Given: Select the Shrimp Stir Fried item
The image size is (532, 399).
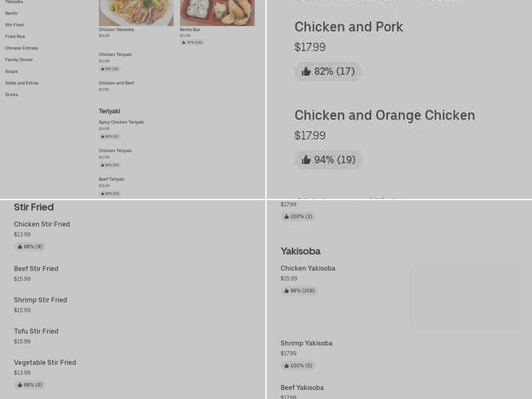Looking at the screenshot, I should [x=40, y=300].
